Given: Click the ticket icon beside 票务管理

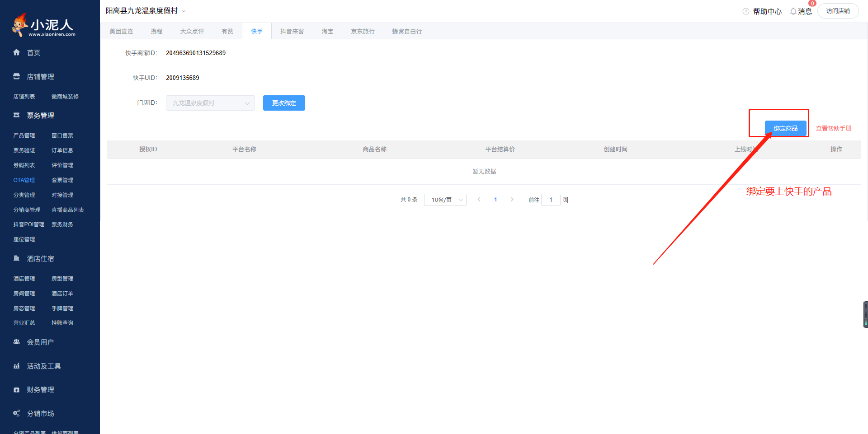Looking at the screenshot, I should click(x=17, y=115).
